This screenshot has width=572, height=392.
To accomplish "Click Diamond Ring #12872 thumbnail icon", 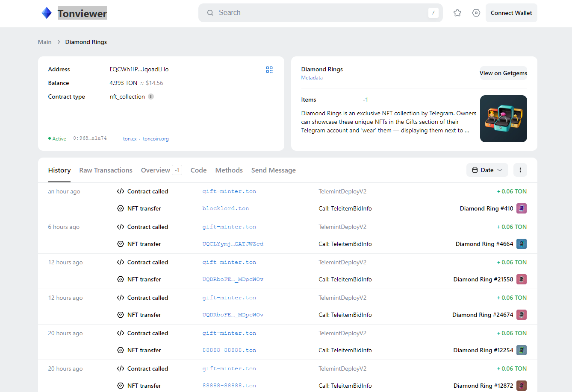I will point(522,386).
